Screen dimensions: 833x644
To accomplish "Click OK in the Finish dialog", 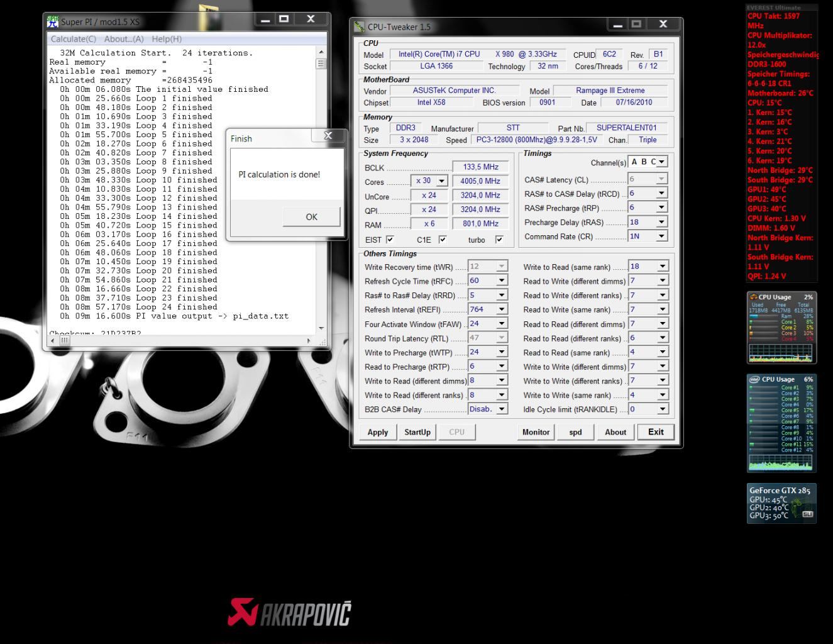I will (311, 217).
